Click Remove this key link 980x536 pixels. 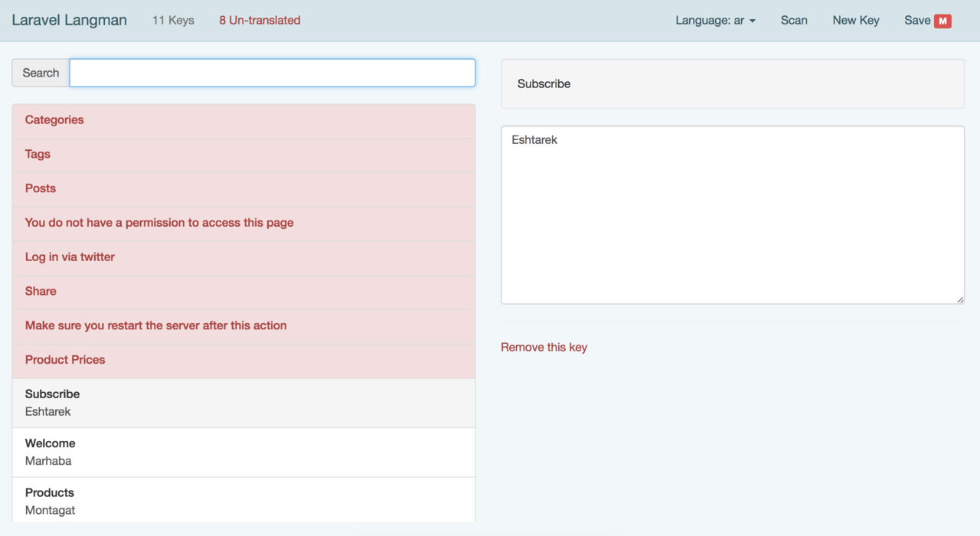[x=544, y=348]
